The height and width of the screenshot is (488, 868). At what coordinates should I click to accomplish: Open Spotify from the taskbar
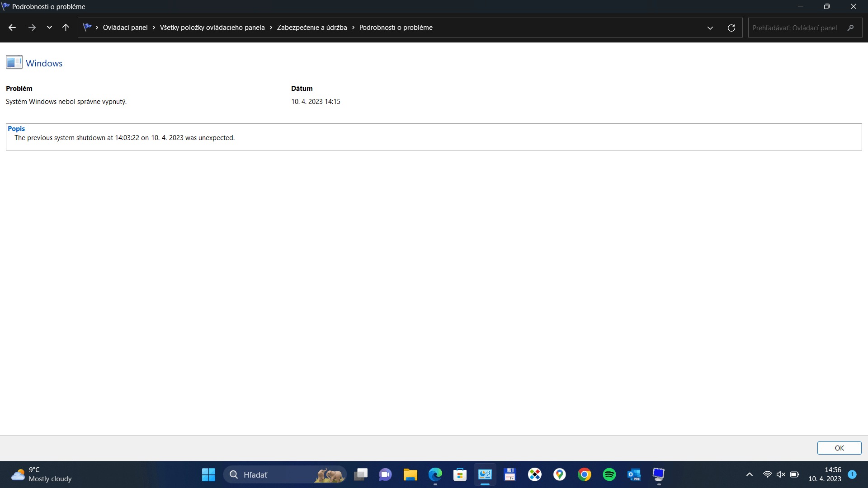609,474
